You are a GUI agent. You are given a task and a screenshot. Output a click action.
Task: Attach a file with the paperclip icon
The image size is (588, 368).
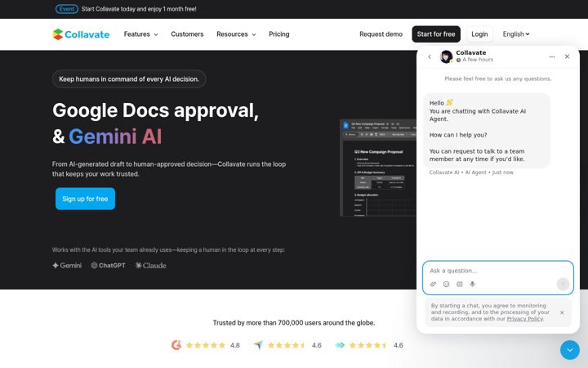433,285
